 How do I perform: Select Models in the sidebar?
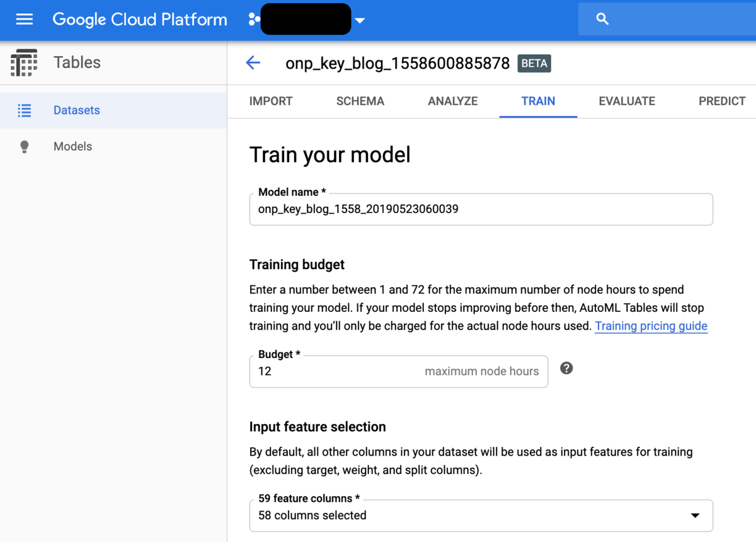click(72, 147)
